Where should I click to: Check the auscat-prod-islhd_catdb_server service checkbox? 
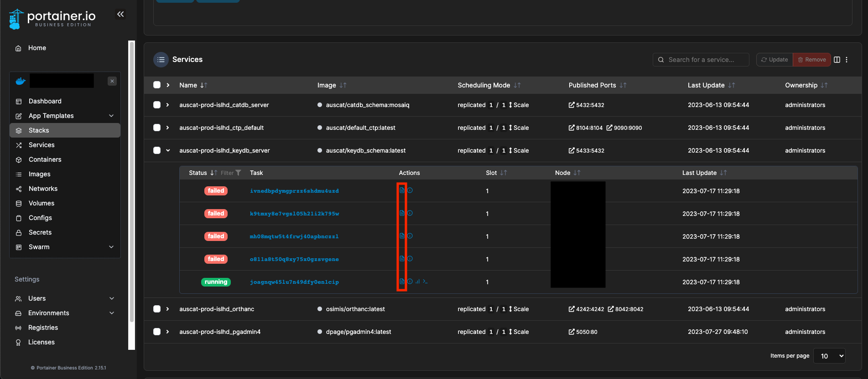point(157,105)
